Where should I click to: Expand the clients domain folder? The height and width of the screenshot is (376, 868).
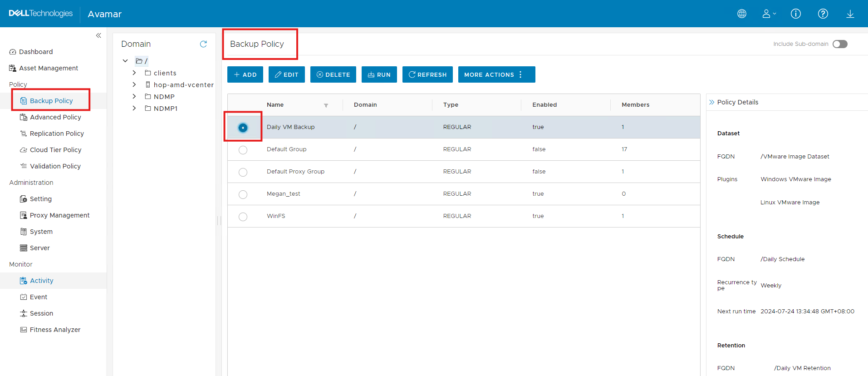[134, 73]
